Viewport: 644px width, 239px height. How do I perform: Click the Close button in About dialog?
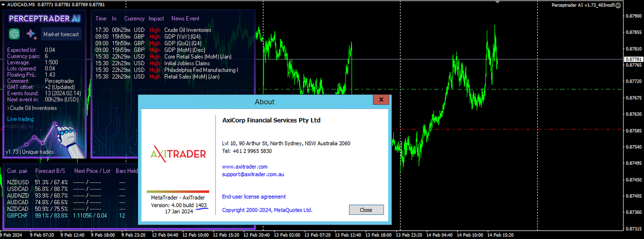pyautogui.click(x=366, y=210)
